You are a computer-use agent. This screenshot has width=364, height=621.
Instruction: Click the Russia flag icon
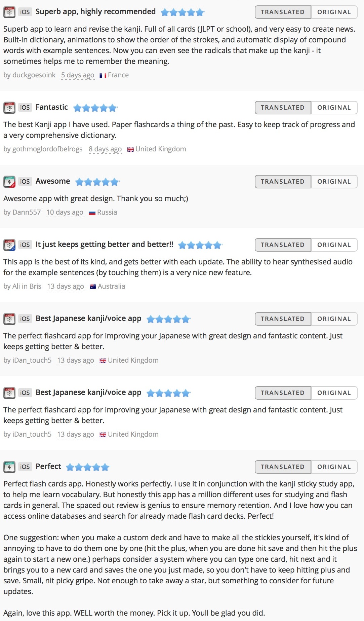92,213
